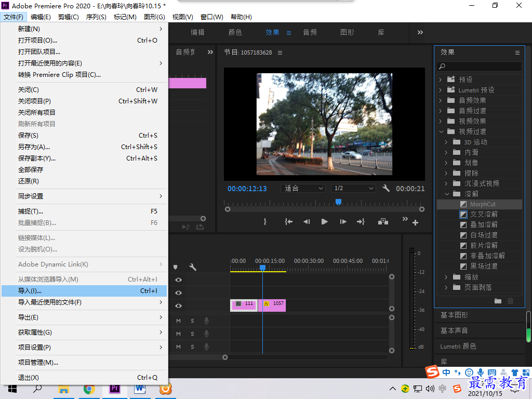
Task: Open the 适合 zoom level dropdown
Action: [x=303, y=188]
